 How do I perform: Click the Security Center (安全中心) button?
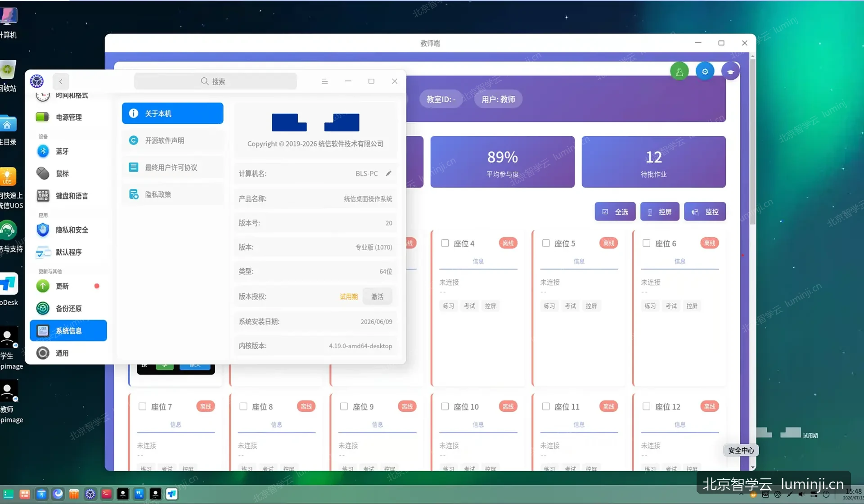[x=741, y=450]
